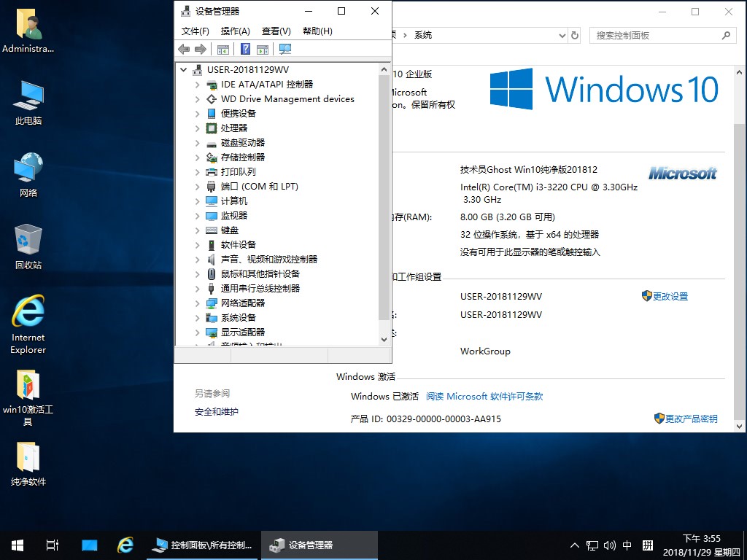This screenshot has height=560, width=747.
Task: Click the Windows Start button
Action: pos(17,545)
